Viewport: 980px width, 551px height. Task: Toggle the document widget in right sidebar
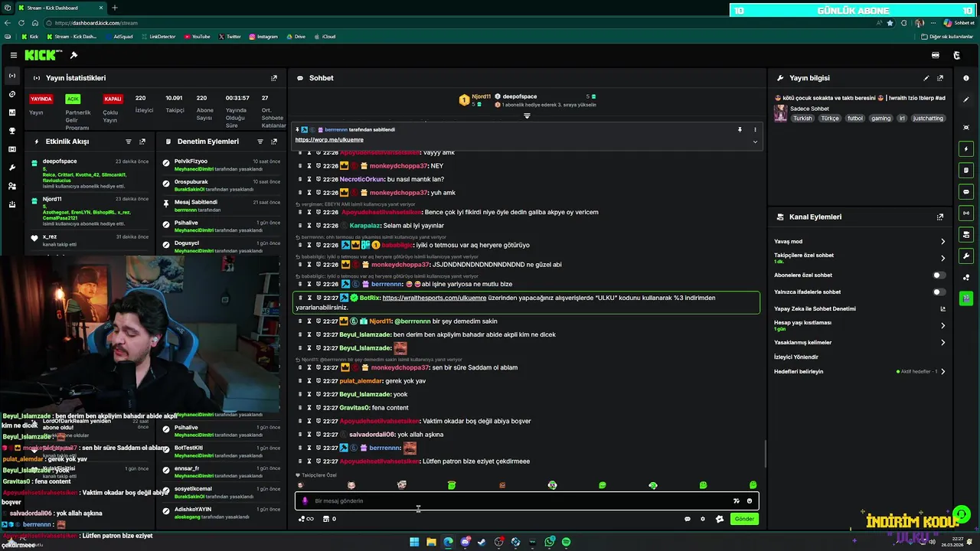click(x=966, y=170)
